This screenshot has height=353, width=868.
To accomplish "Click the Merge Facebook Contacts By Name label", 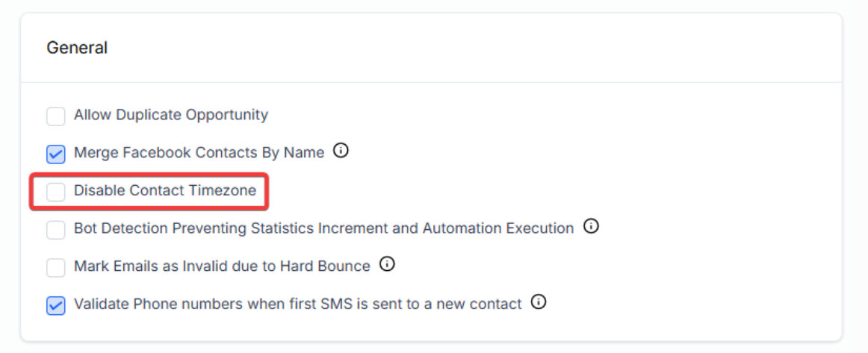I will click(x=199, y=153).
